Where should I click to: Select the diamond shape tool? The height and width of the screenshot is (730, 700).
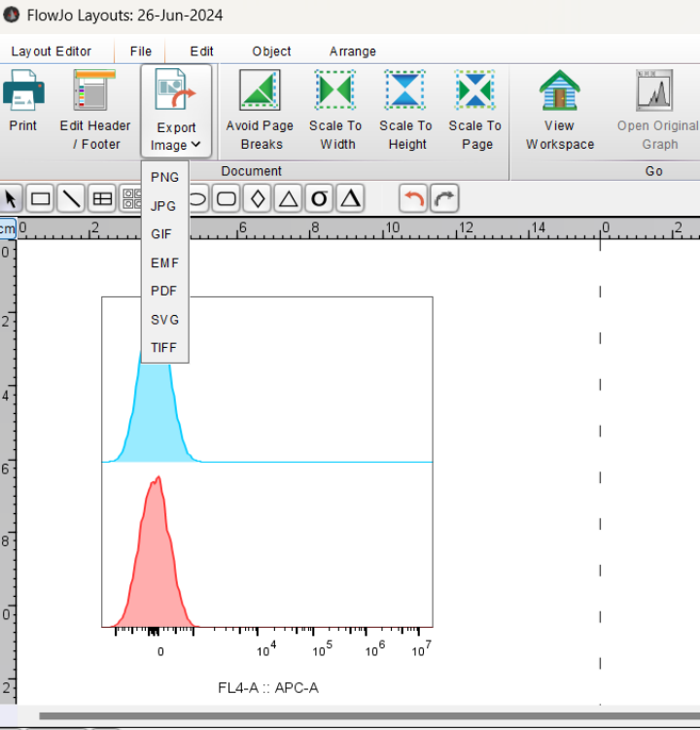click(x=258, y=199)
